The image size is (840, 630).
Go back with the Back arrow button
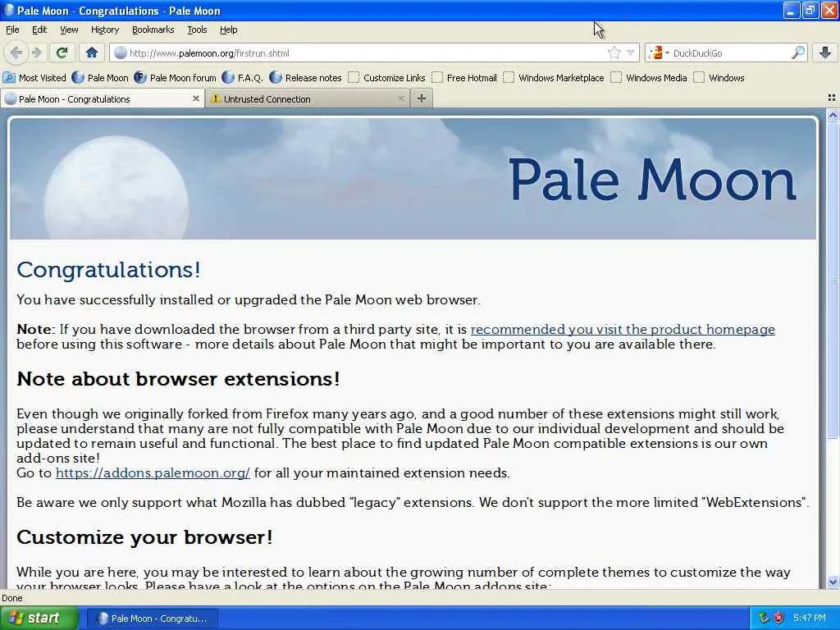(x=16, y=52)
